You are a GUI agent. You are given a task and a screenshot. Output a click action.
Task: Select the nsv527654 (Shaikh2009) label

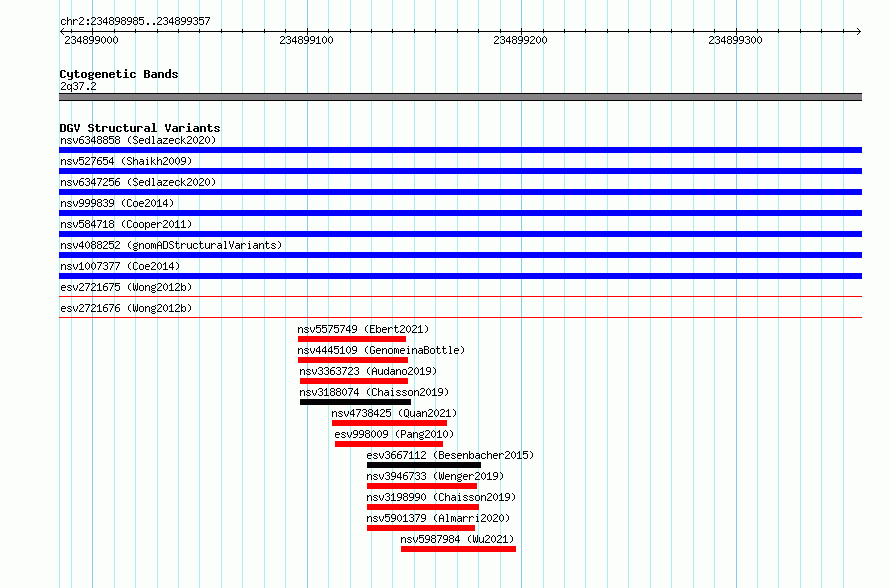click(x=126, y=161)
